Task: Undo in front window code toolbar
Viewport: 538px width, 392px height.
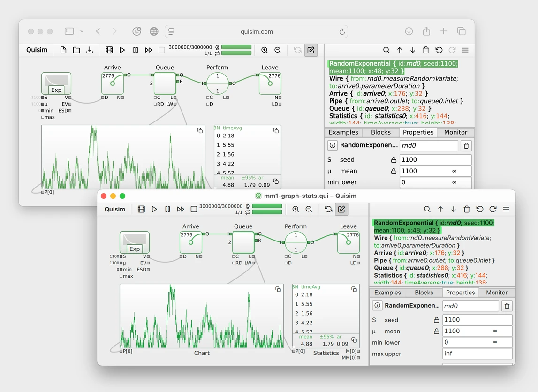Action: click(480, 209)
